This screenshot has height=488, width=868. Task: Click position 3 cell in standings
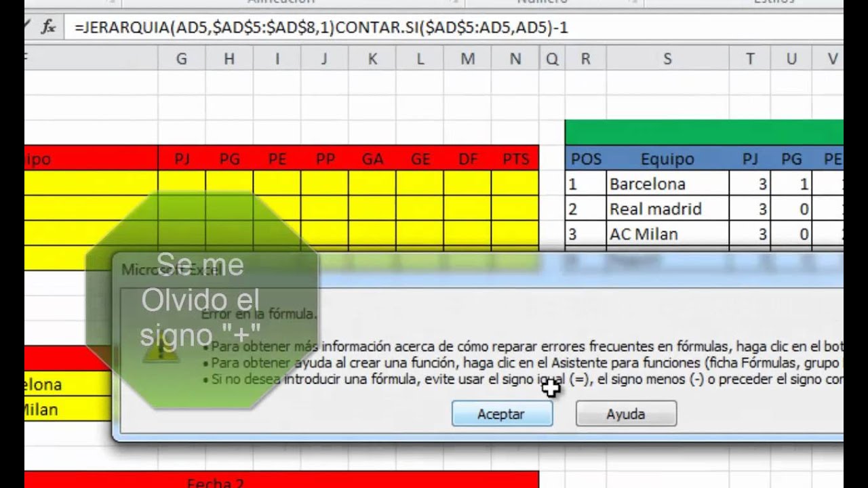pos(585,234)
